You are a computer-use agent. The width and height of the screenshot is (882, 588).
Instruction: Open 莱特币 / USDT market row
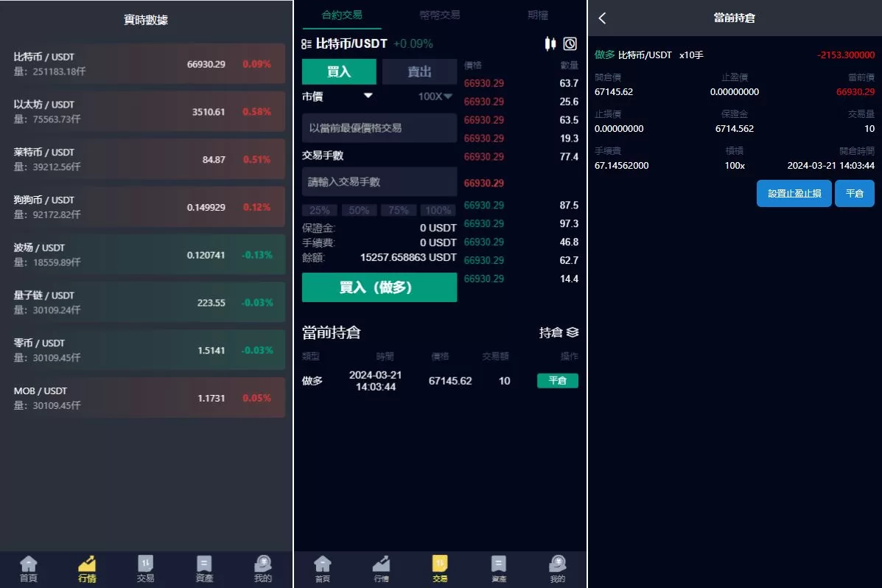coord(146,159)
